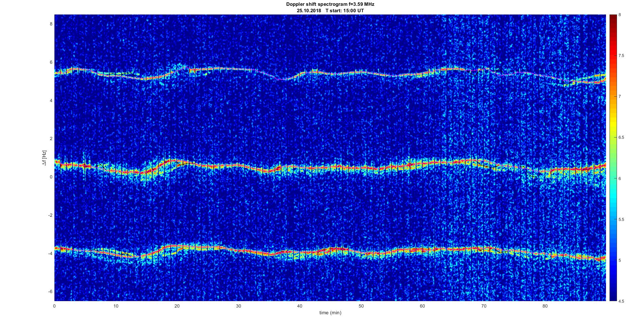The height and width of the screenshot is (323, 644).
Task: Click the y-axis label 'Δf [Hz]'
Action: pos(44,158)
